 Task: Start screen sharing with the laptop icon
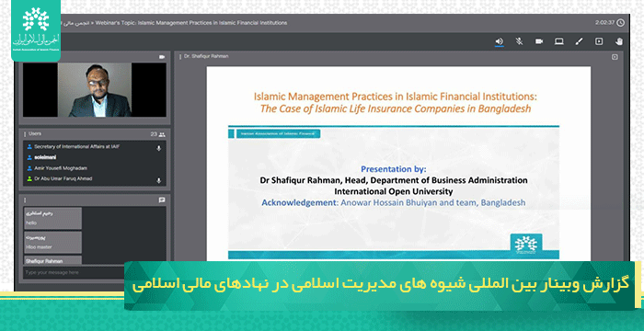point(559,41)
